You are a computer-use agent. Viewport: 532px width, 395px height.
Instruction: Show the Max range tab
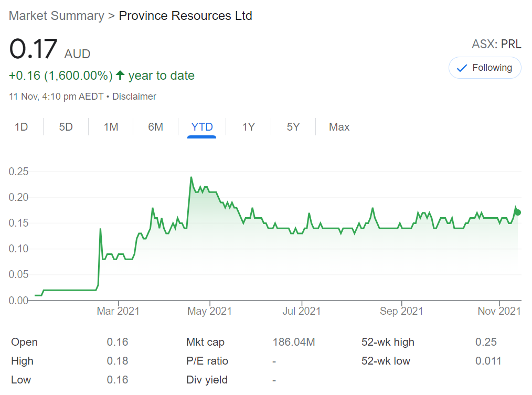pos(339,127)
